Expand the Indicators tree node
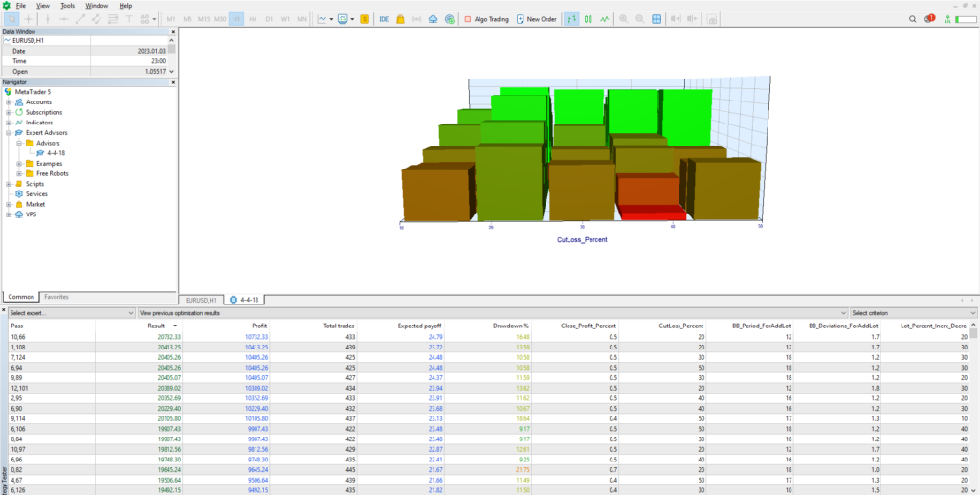The height and width of the screenshot is (495, 980). tap(9, 123)
